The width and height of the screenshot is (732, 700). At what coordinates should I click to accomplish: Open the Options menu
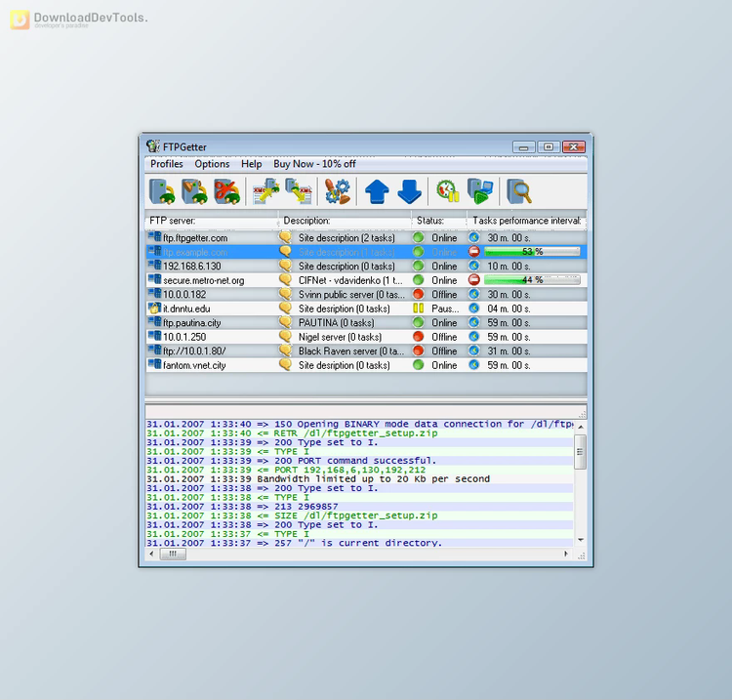coord(212,164)
